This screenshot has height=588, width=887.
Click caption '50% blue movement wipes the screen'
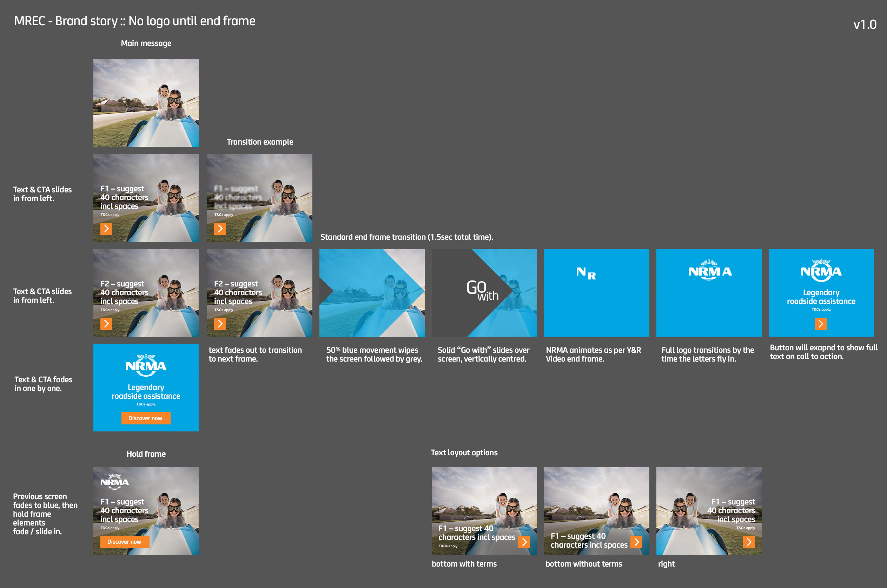tap(374, 354)
